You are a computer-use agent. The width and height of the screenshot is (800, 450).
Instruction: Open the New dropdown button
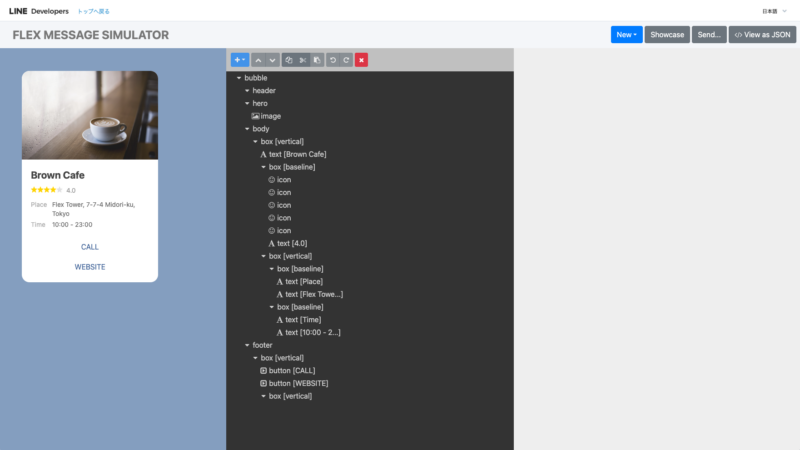point(626,35)
